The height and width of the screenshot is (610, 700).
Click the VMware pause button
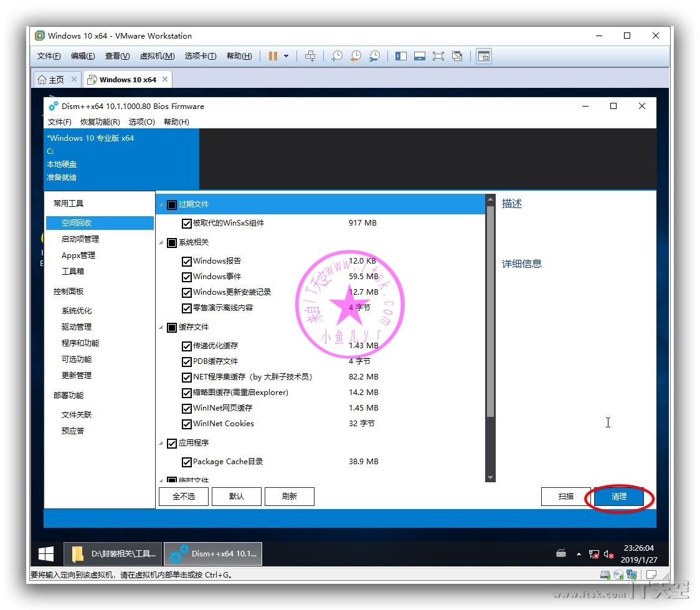273,56
